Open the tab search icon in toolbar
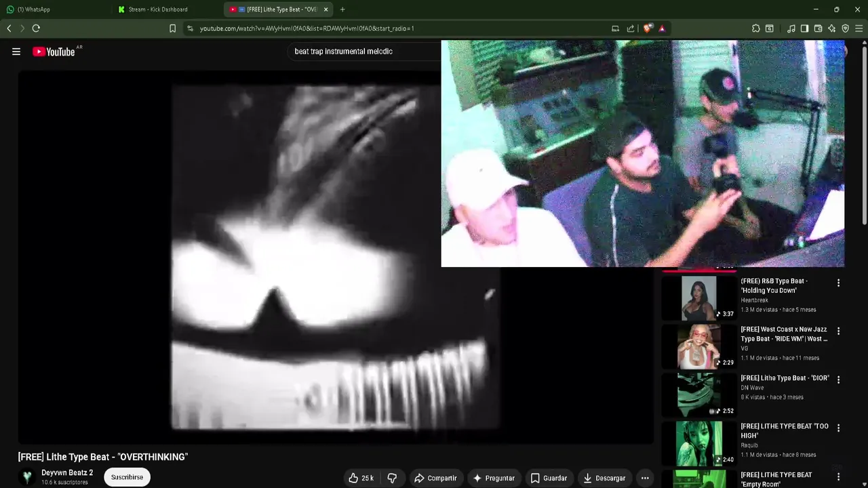The image size is (868, 488). coord(770,28)
